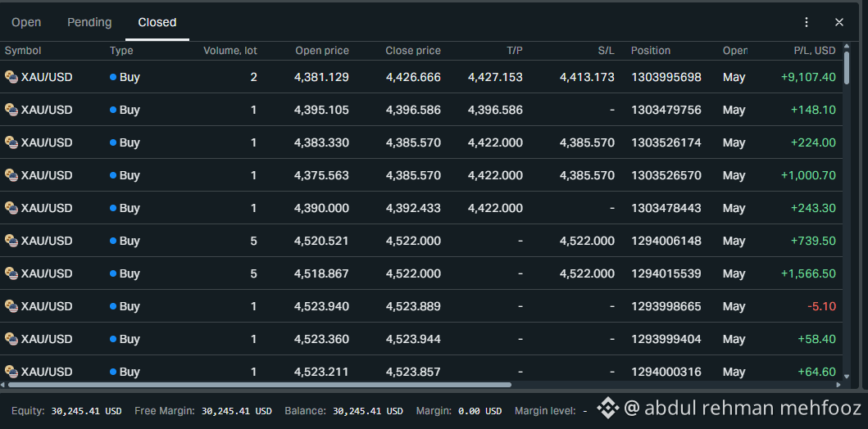Screen dimensions: 868x429
Task: Click the vertical scrollbar up arrow
Action: tap(847, 46)
